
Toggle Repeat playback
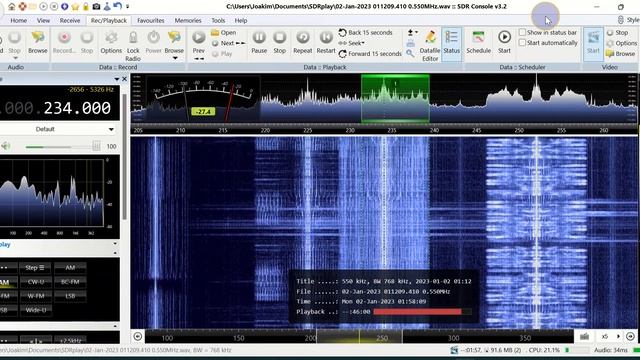coord(302,42)
